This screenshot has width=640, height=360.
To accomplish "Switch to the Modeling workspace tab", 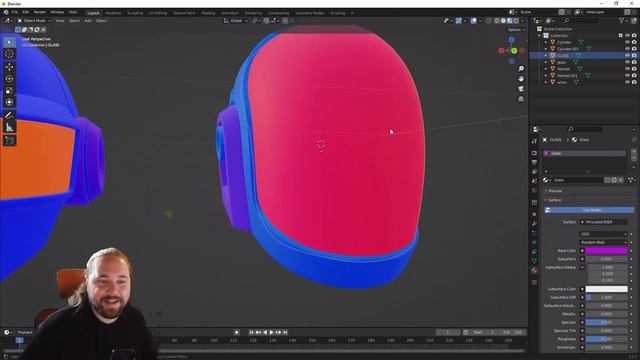I will (113, 13).
